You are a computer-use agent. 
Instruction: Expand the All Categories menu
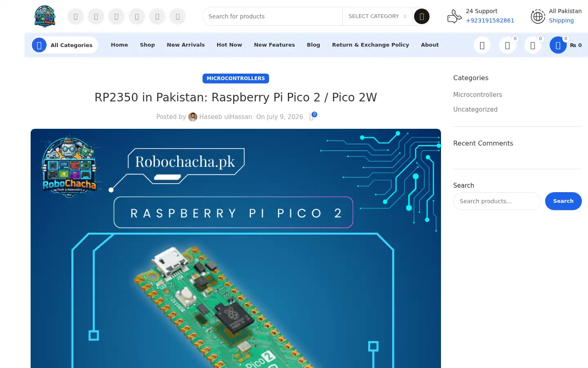click(x=65, y=45)
